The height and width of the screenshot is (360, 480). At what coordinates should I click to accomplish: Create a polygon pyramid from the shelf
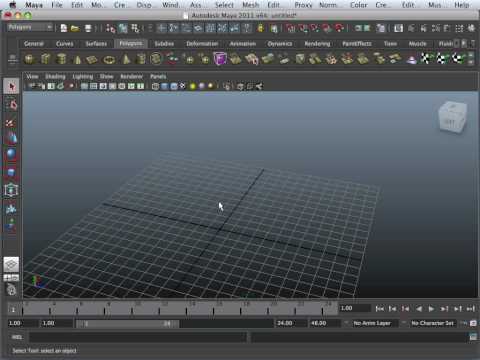point(126,59)
